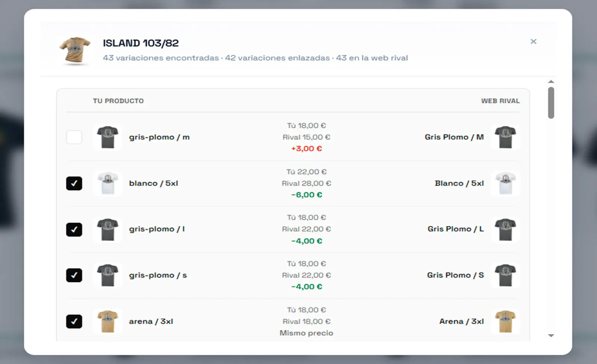Uncheck the arena / 3xl variation checkbox

pos(74,321)
